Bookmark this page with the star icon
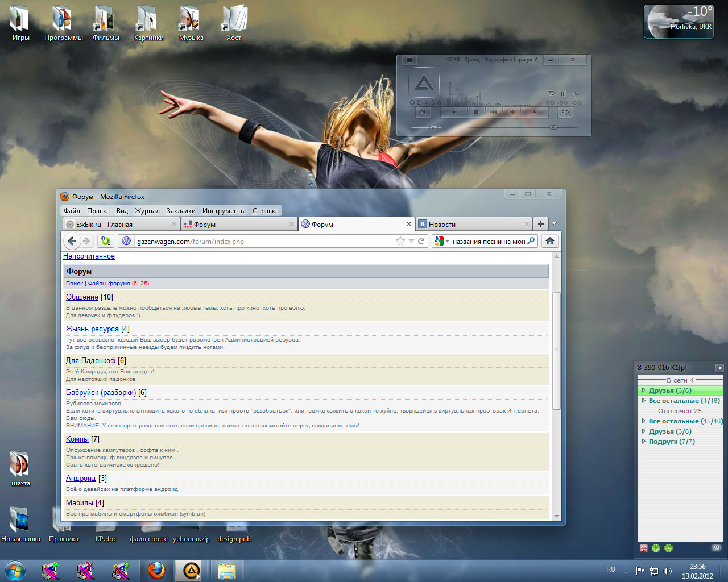The height and width of the screenshot is (582, 728). [400, 241]
